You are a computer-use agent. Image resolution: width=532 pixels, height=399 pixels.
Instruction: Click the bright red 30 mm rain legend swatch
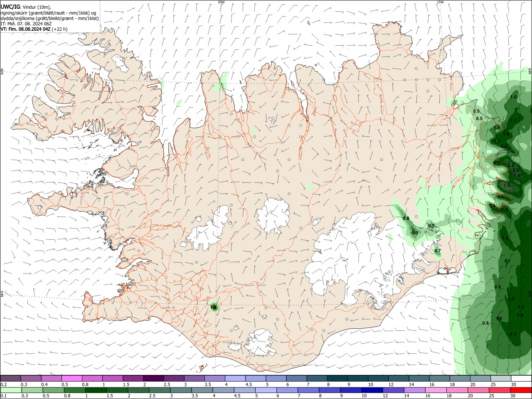(522, 390)
